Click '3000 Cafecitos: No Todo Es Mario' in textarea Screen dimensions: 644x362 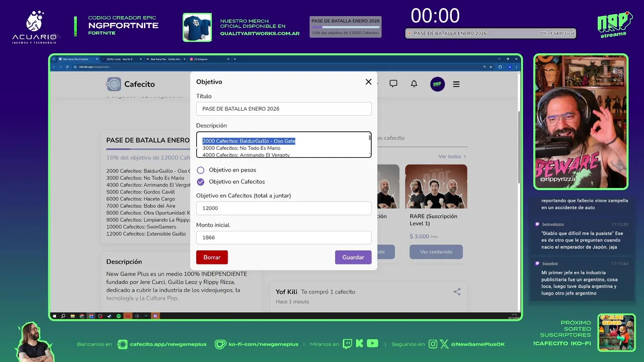(x=242, y=148)
